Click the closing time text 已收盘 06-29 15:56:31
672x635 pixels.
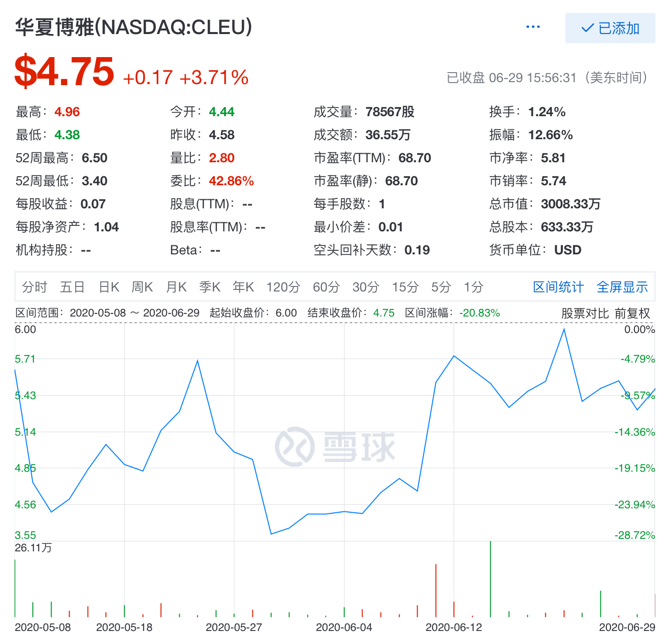click(512, 78)
